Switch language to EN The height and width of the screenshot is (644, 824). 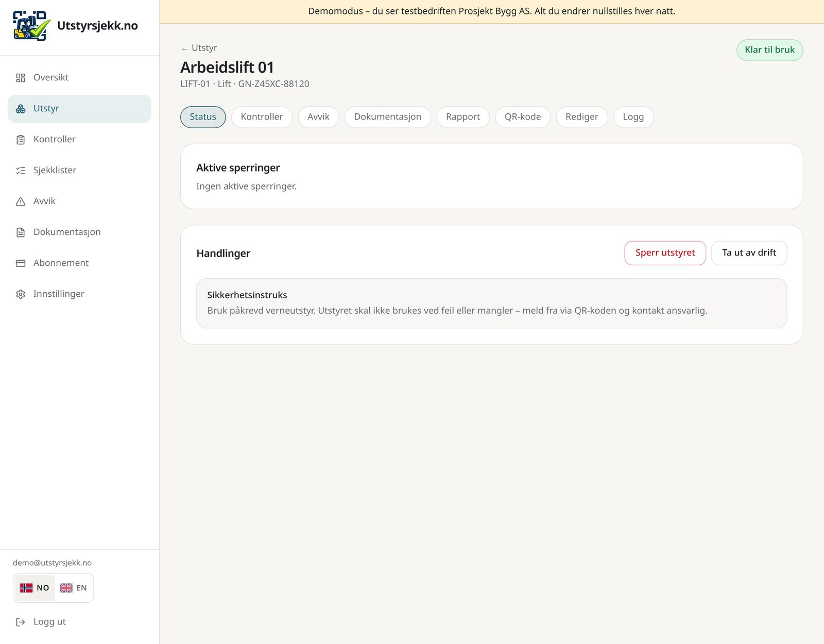pos(73,588)
